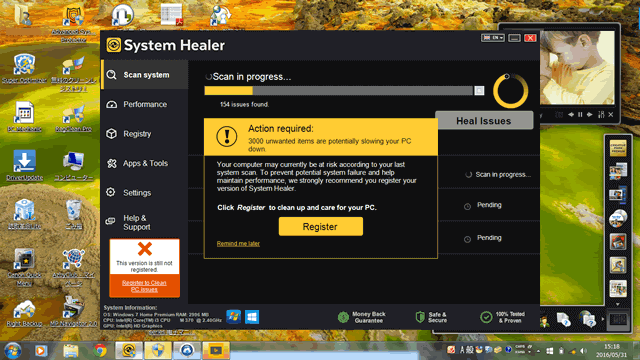Open the Settings section
The width and height of the screenshot is (640, 360).
pyautogui.click(x=144, y=193)
